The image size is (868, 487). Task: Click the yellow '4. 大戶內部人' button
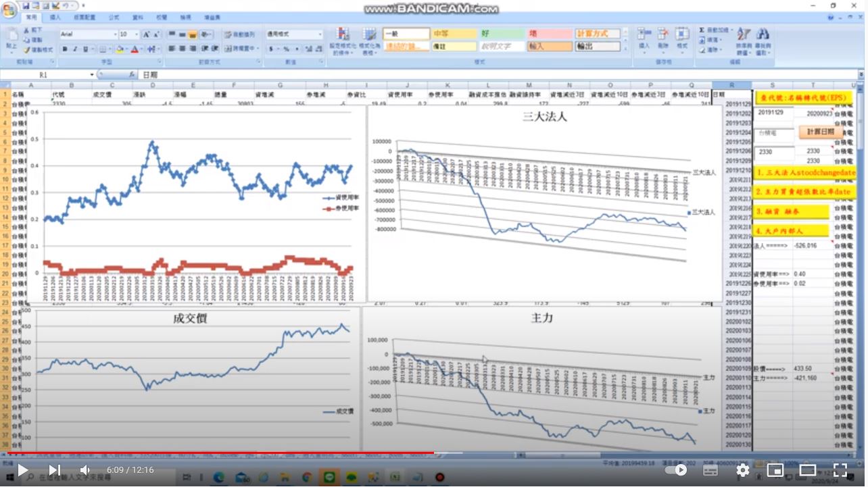click(x=792, y=231)
